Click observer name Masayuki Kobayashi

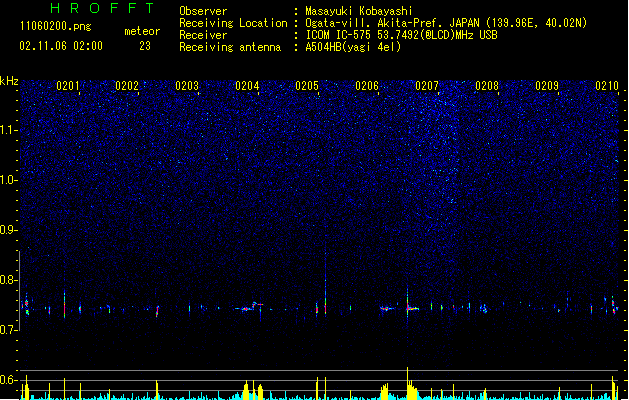tap(359, 11)
